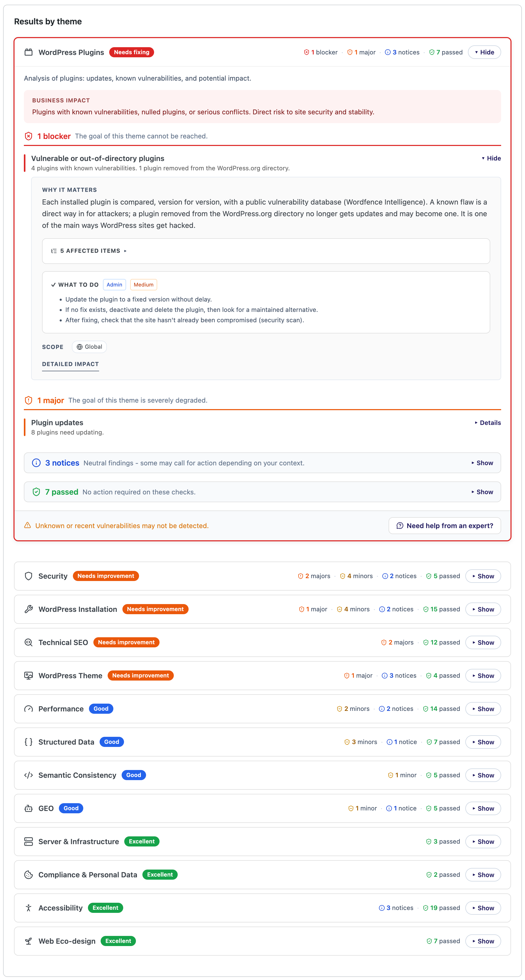Click the Needs fixing badge

[x=132, y=52]
